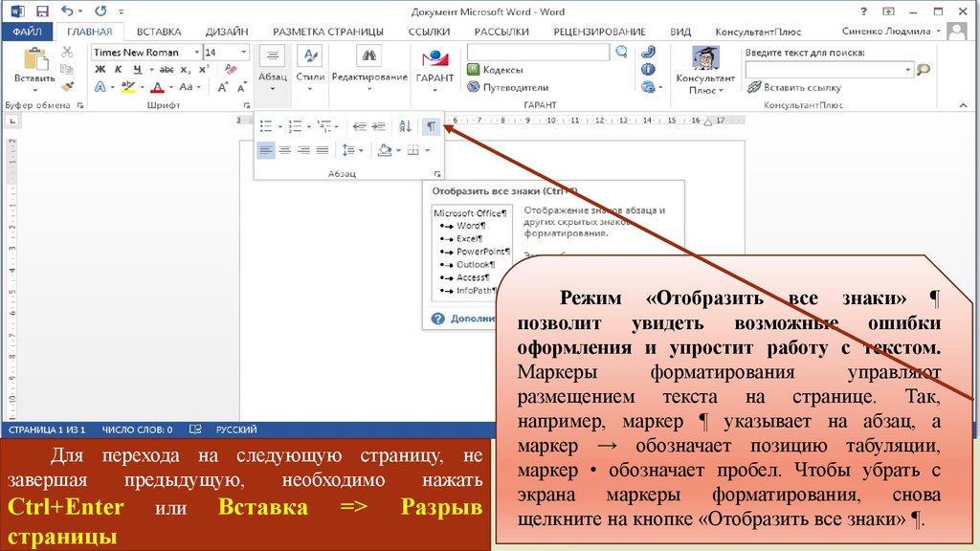The width and height of the screenshot is (980, 551).
Task: Select the Format Painter brush icon
Action: tap(67, 85)
